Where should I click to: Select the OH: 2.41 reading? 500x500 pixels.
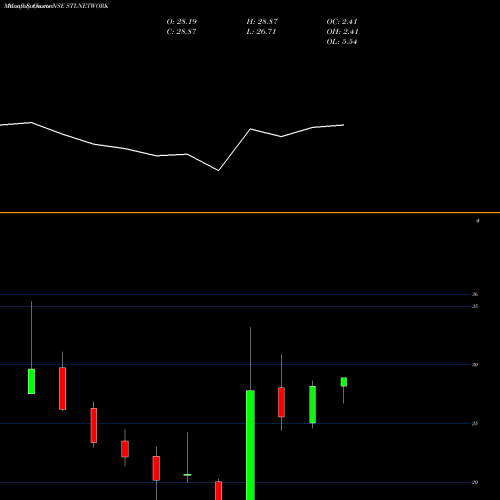click(x=342, y=31)
